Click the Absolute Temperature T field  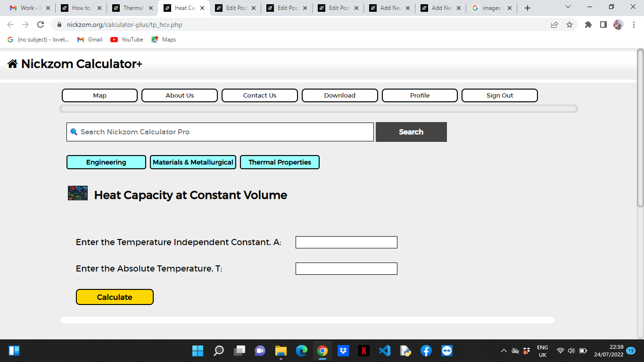click(x=347, y=269)
